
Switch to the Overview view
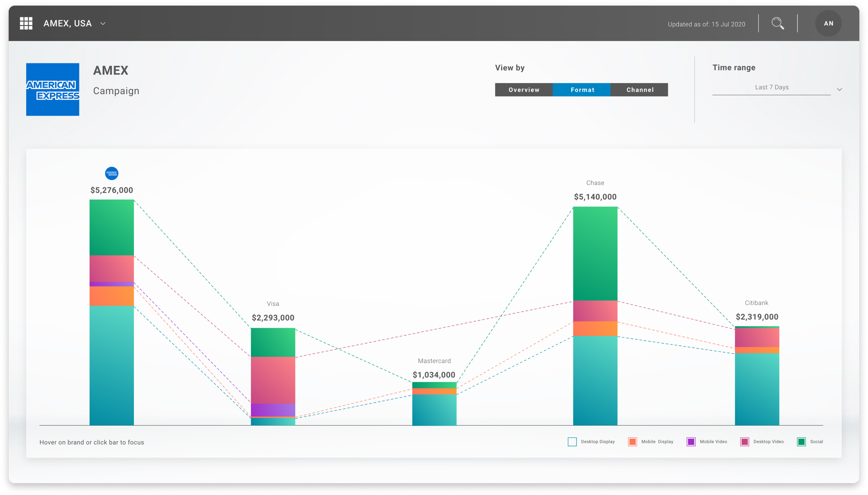[524, 90]
